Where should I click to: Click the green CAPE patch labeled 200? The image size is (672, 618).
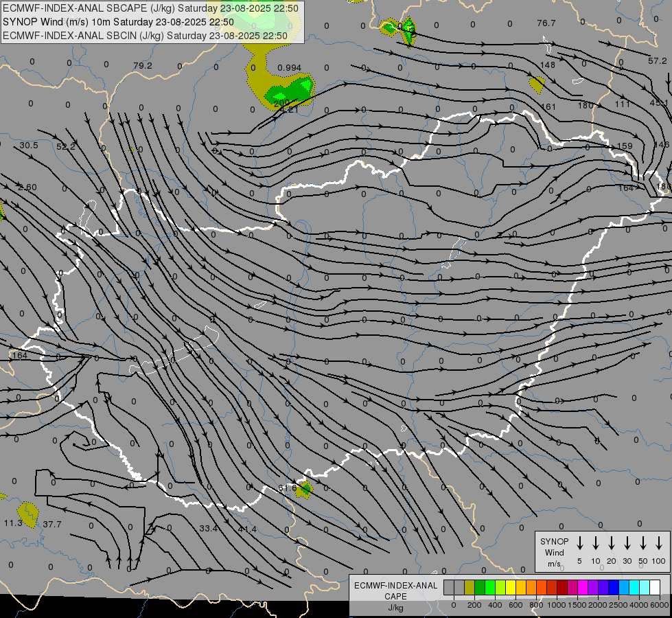[x=290, y=91]
